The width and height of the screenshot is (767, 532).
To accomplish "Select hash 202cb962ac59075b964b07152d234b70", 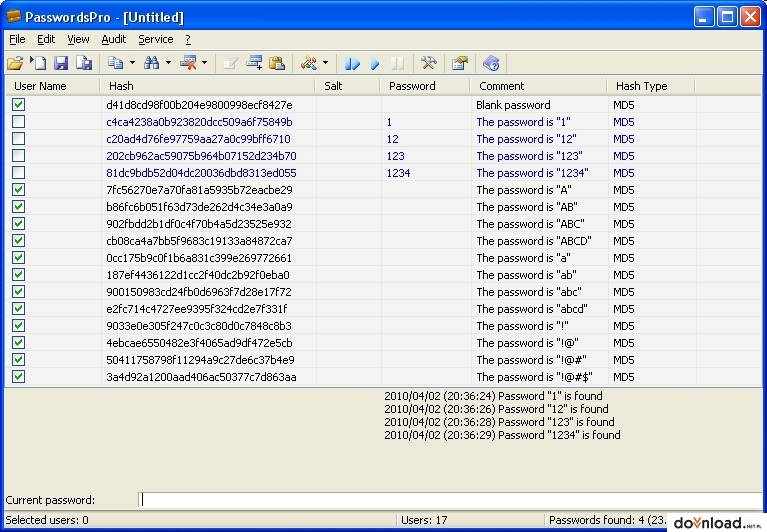I will tap(201, 156).
